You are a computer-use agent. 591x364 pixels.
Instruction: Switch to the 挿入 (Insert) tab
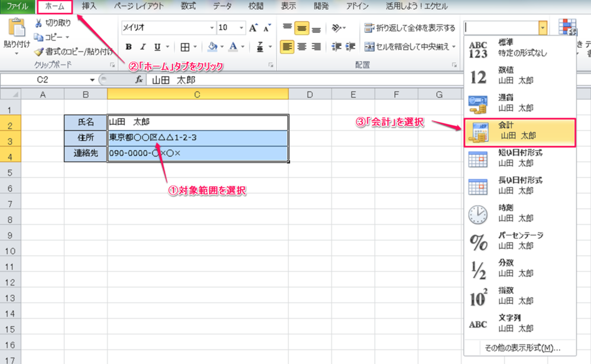coord(89,6)
